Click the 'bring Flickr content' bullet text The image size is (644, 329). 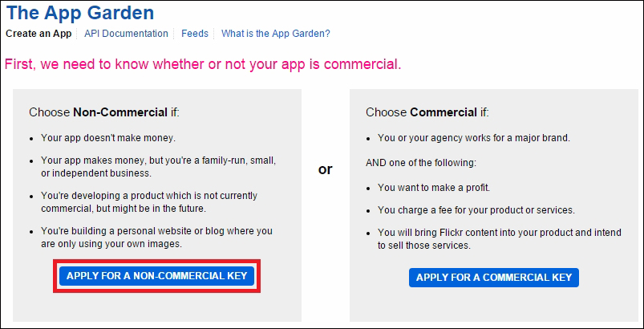click(500, 239)
